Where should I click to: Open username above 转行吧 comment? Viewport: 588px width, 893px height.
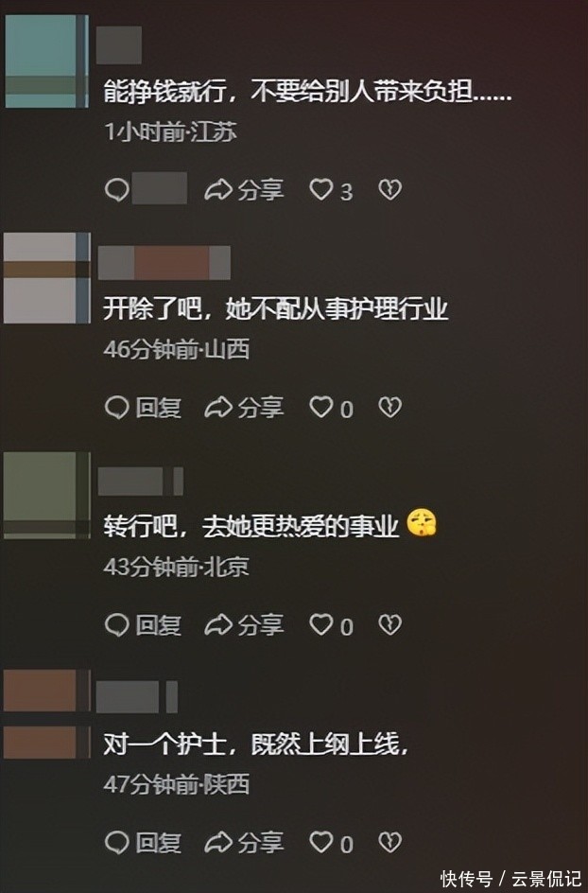pyautogui.click(x=141, y=482)
